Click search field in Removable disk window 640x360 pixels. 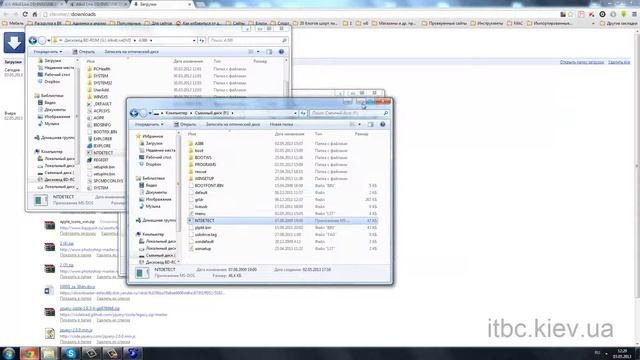click(349, 113)
